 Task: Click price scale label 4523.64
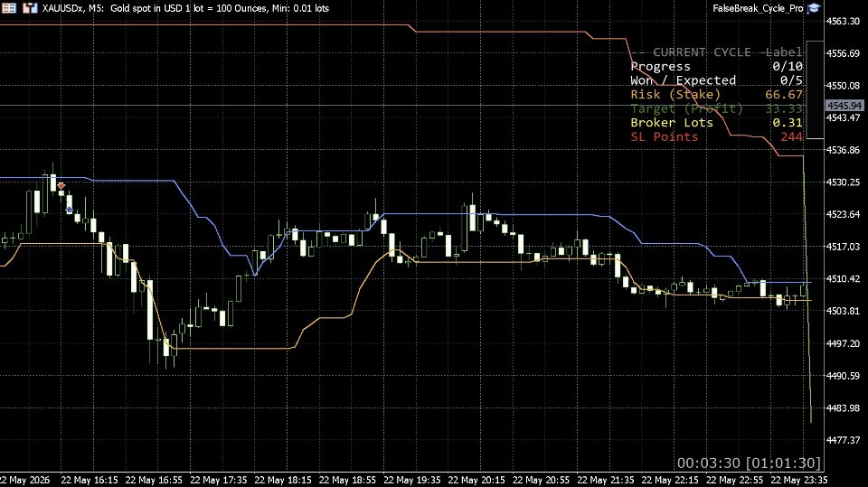843,214
